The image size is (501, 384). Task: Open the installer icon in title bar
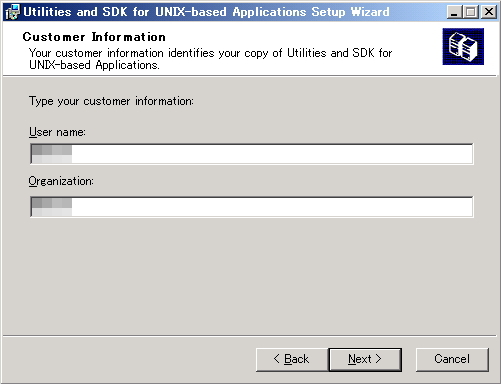(x=12, y=12)
